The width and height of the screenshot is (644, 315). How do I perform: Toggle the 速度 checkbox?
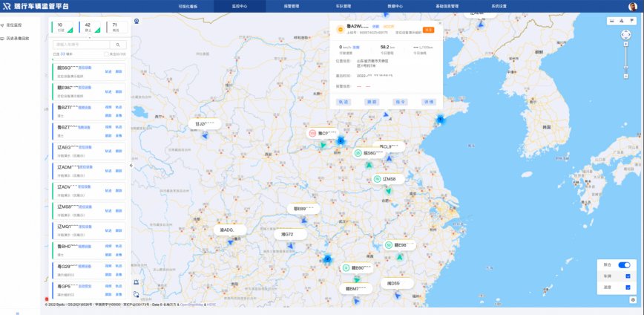[628, 287]
